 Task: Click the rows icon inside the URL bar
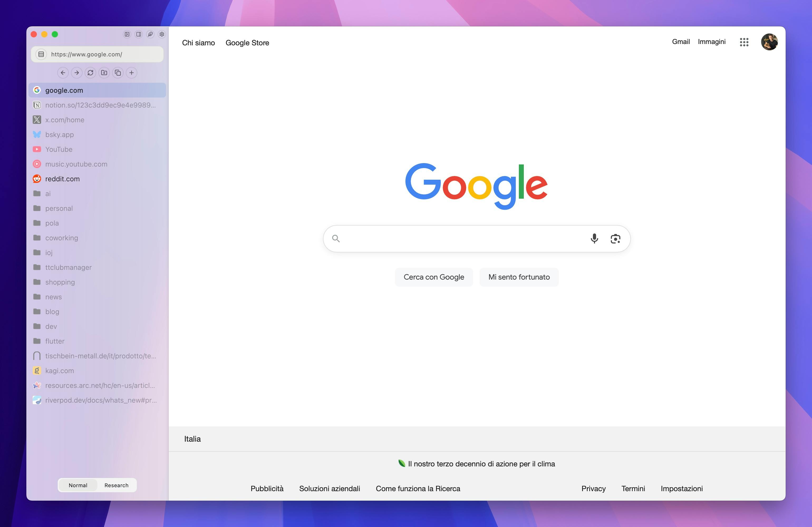(x=41, y=54)
